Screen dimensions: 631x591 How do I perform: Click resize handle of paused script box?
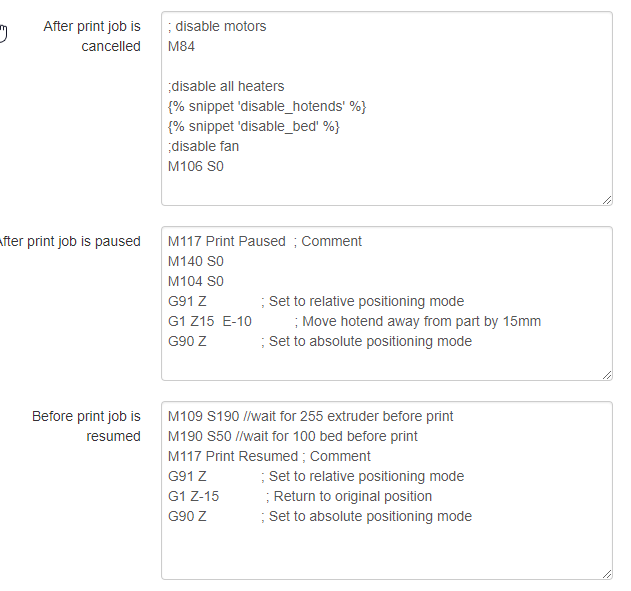[606, 374]
